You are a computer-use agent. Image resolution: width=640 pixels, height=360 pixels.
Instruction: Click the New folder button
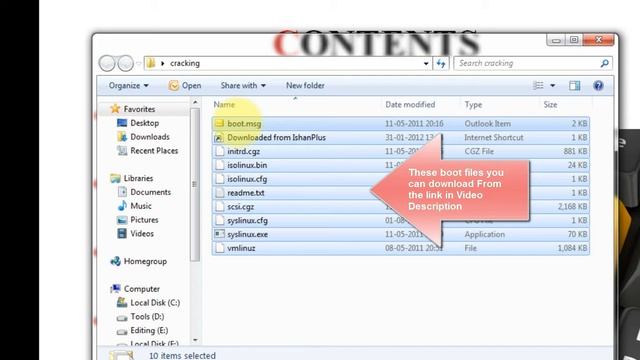[x=305, y=85]
